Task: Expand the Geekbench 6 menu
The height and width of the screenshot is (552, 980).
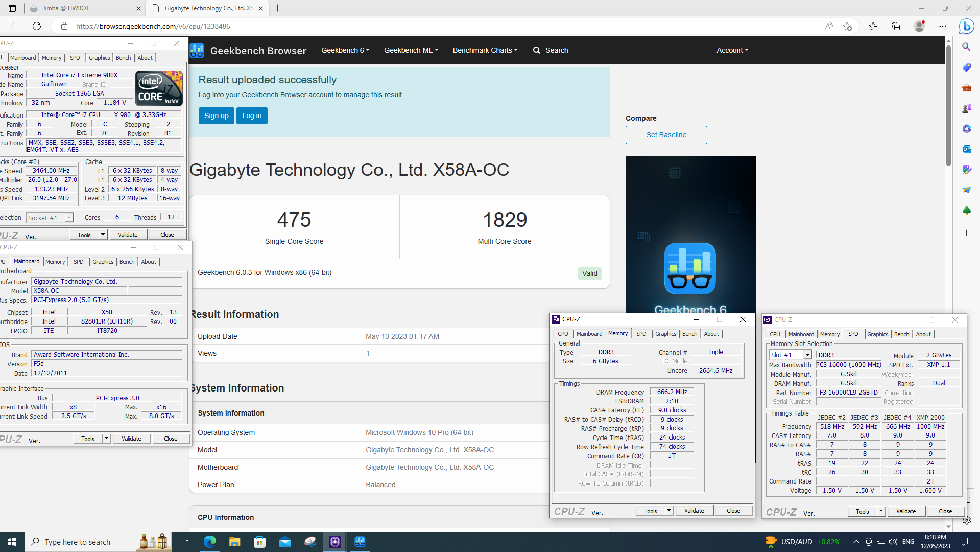Action: click(345, 50)
